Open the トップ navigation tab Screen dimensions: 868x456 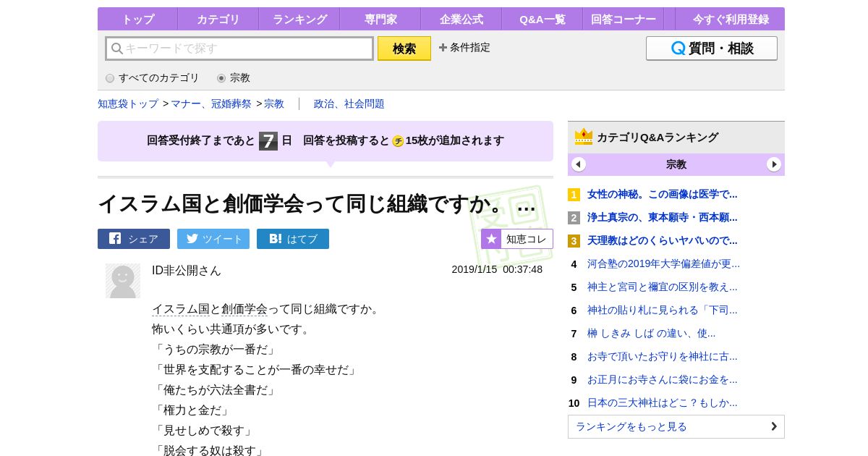tap(137, 20)
